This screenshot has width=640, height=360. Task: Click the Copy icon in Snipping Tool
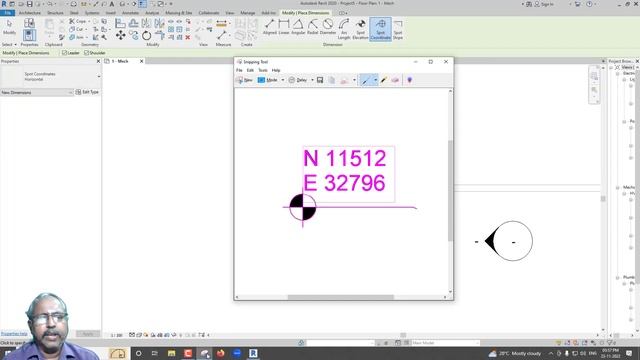pyautogui.click(x=331, y=80)
